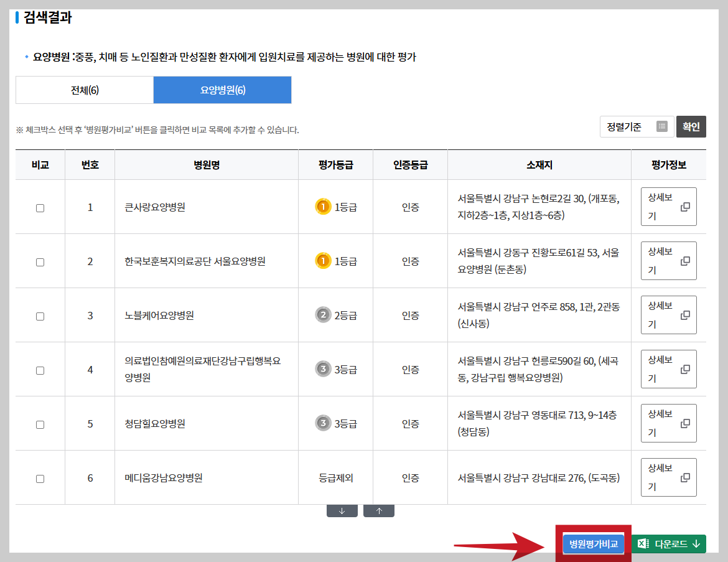The height and width of the screenshot is (562, 728).
Task: Open 상세보기 for 노블케어요양병원
Action: [x=668, y=315]
